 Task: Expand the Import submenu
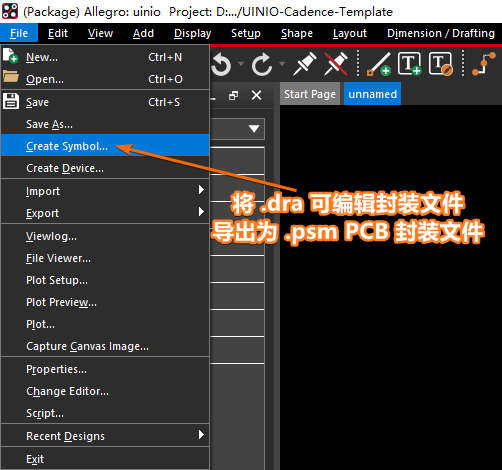pos(105,191)
